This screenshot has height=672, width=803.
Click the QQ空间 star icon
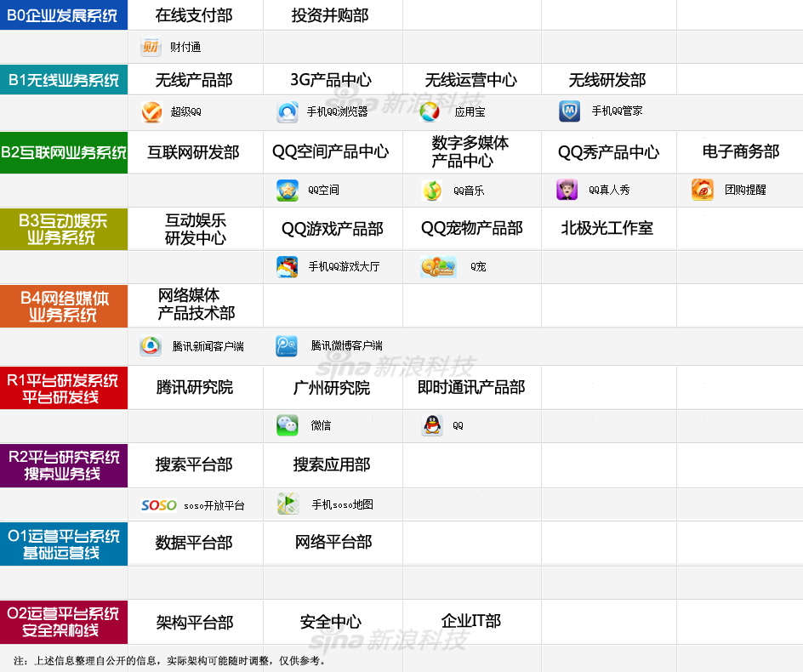[288, 190]
